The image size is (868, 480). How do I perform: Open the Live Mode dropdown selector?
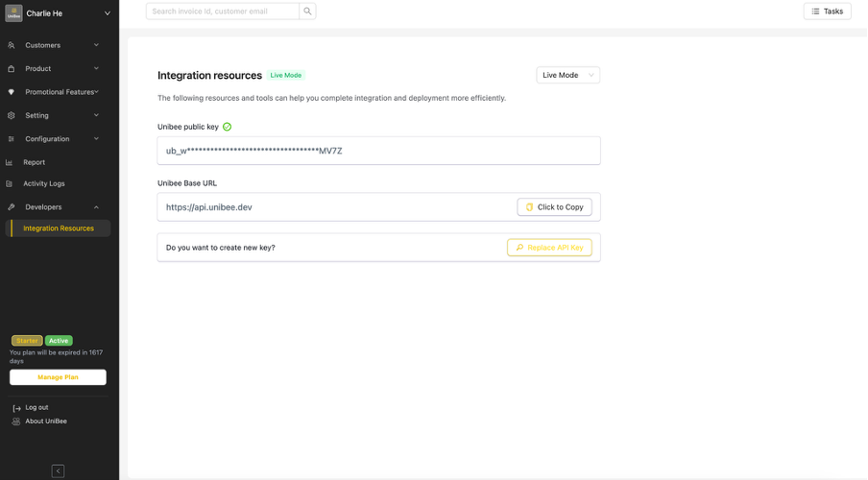568,75
